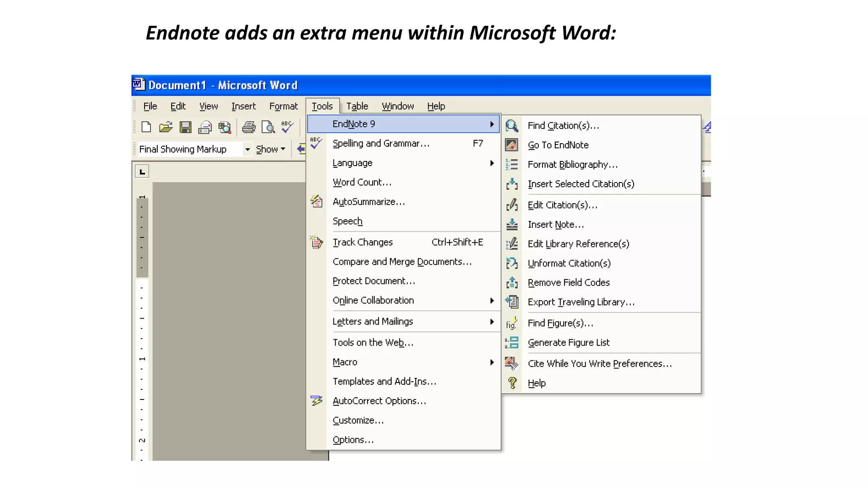Expand the Online Collaboration submenu

(x=403, y=300)
